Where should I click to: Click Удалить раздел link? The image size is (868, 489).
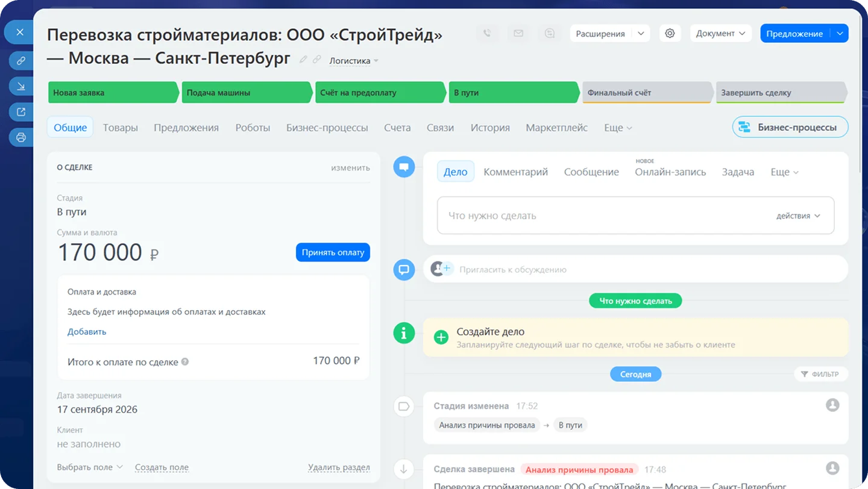[339, 467]
